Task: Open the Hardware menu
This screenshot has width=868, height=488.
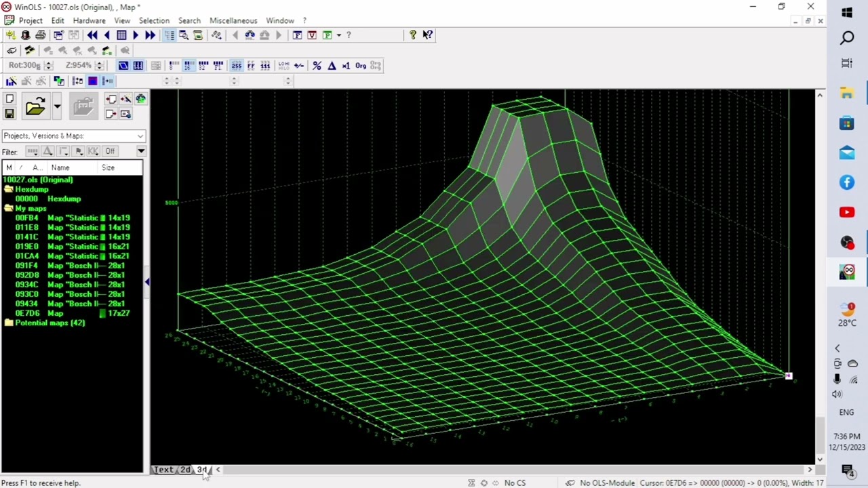Action: 89,20
